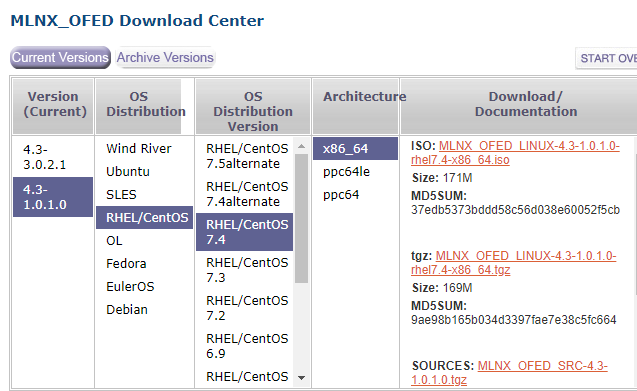Select x86_64 architecture

(355, 148)
